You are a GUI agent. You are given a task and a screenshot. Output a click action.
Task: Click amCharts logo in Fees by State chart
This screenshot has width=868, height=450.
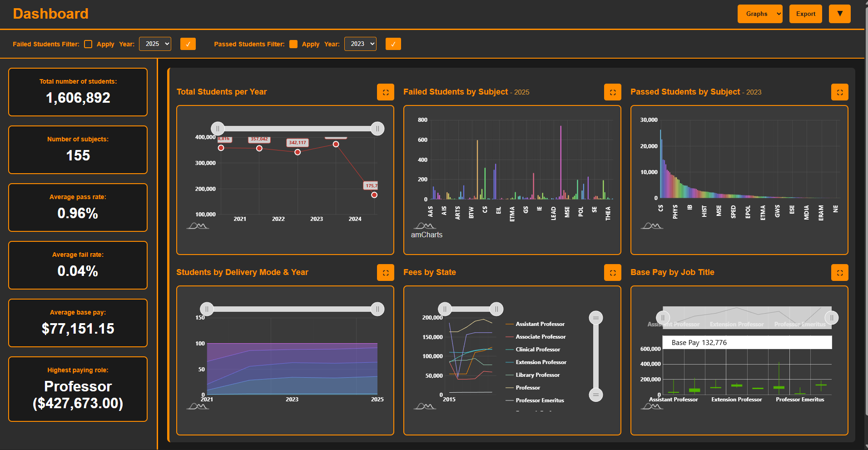pos(425,406)
